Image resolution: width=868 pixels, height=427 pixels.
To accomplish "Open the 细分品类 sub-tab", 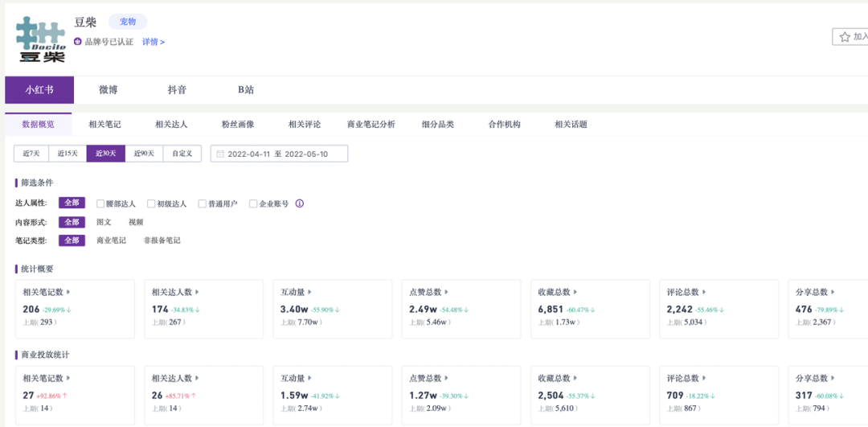I will click(438, 125).
